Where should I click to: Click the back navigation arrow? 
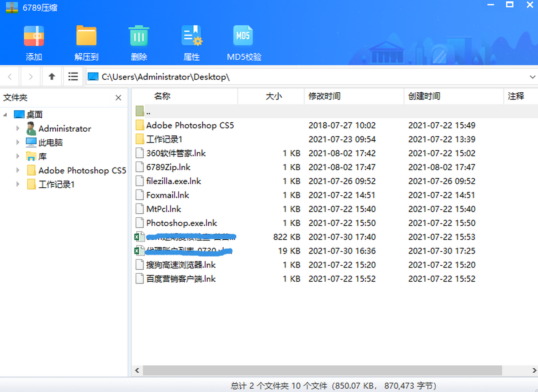(x=10, y=77)
